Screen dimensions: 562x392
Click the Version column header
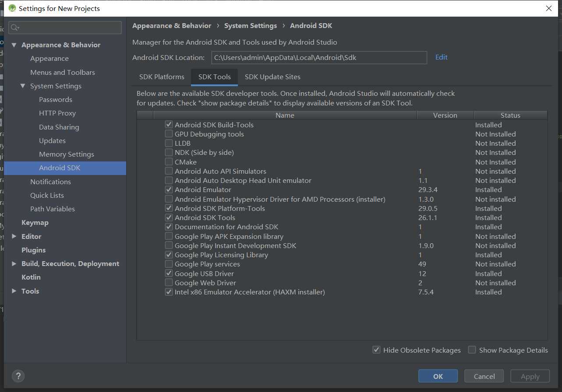pyautogui.click(x=445, y=115)
